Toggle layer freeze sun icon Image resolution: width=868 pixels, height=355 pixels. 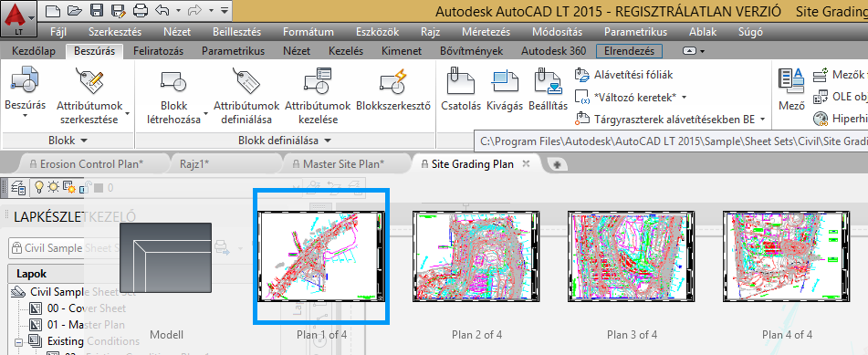53,187
